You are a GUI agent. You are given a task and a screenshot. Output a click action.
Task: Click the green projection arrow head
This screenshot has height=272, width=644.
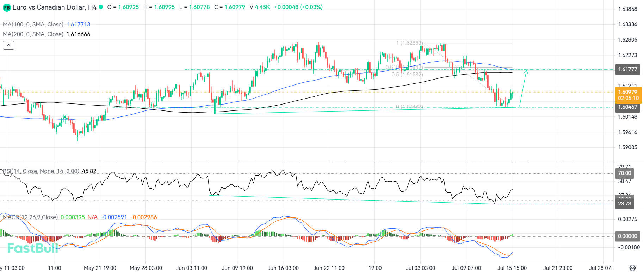tap(526, 72)
